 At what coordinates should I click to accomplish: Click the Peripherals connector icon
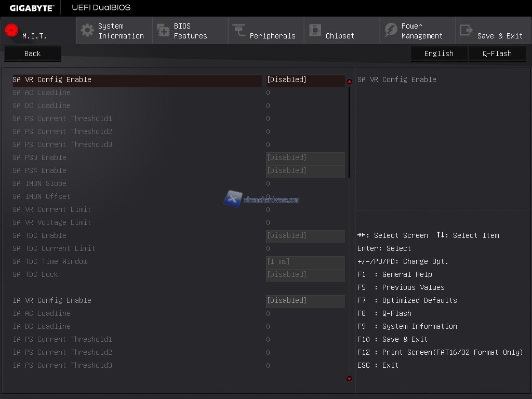[x=239, y=30]
